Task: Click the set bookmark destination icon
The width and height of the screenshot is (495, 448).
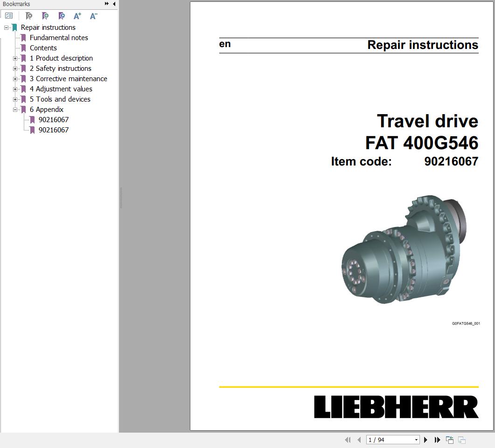Action: pyautogui.click(x=62, y=16)
